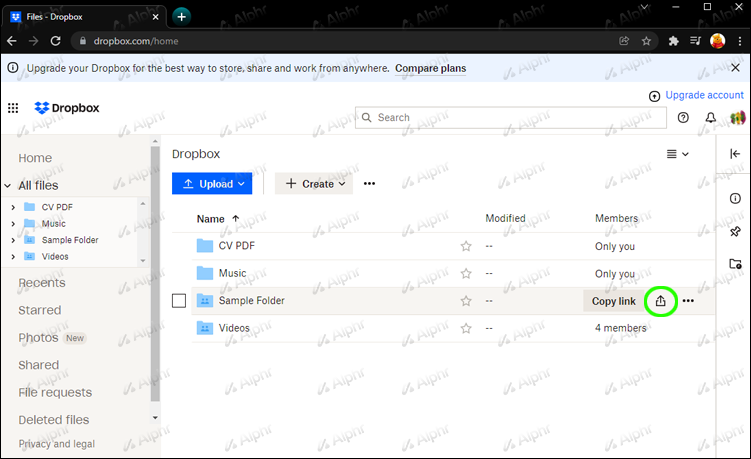Image resolution: width=751 pixels, height=459 pixels.
Task: Expand CV PDF in the sidebar tree
Action: pos(13,207)
